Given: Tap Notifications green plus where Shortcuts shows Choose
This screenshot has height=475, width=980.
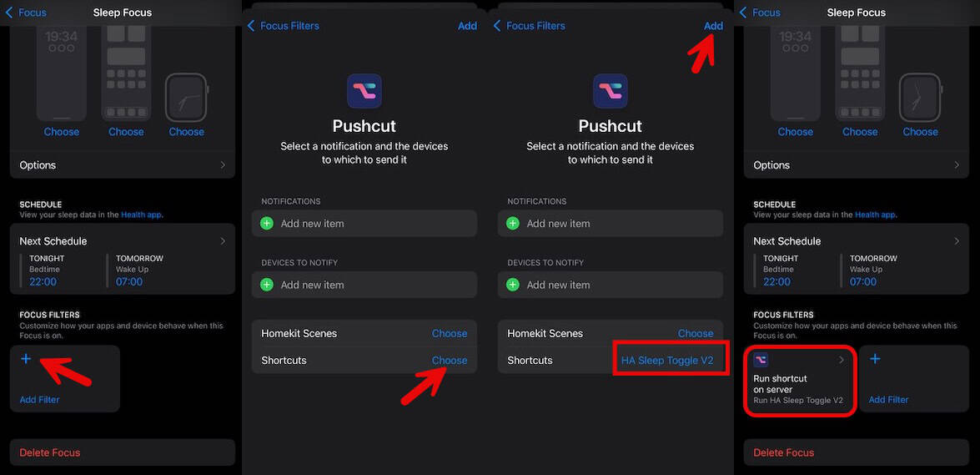Looking at the screenshot, I should [x=267, y=224].
